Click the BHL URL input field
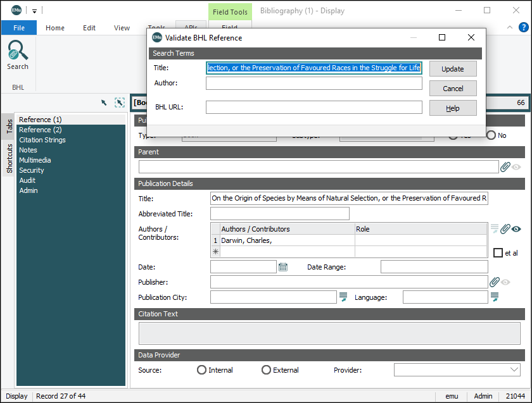Image resolution: width=532 pixels, height=403 pixels. pyautogui.click(x=313, y=108)
